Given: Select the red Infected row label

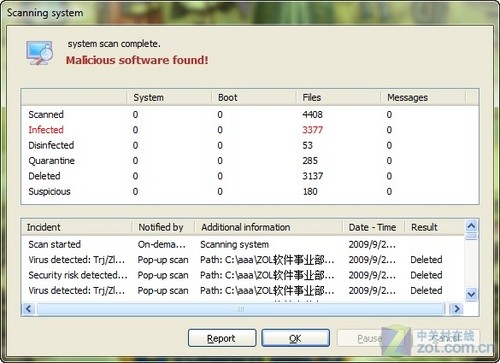Looking at the screenshot, I should point(46,130).
